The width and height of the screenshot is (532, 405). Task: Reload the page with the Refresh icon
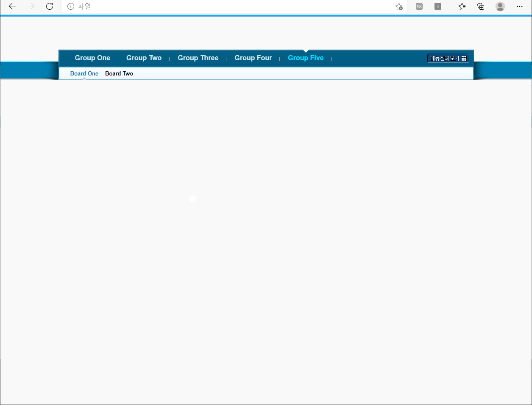pyautogui.click(x=50, y=6)
